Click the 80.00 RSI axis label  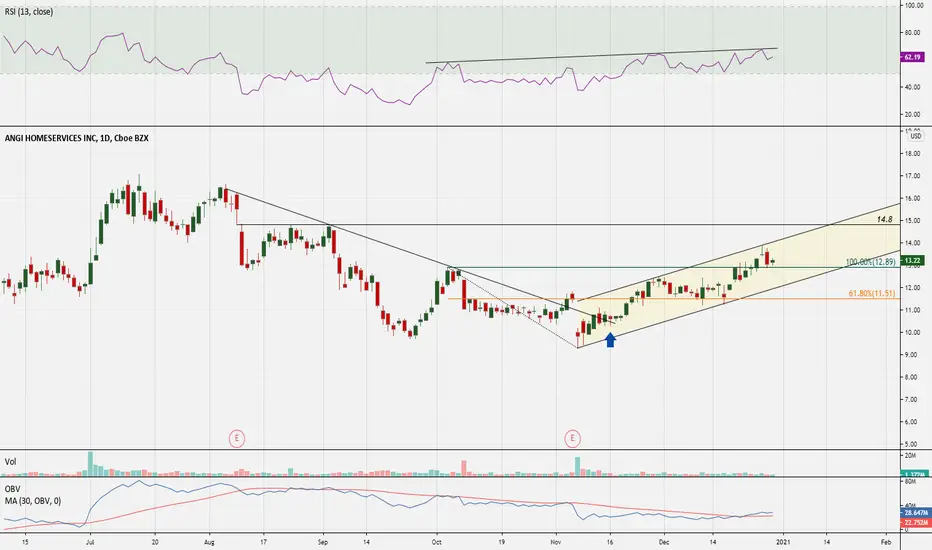[x=912, y=33]
